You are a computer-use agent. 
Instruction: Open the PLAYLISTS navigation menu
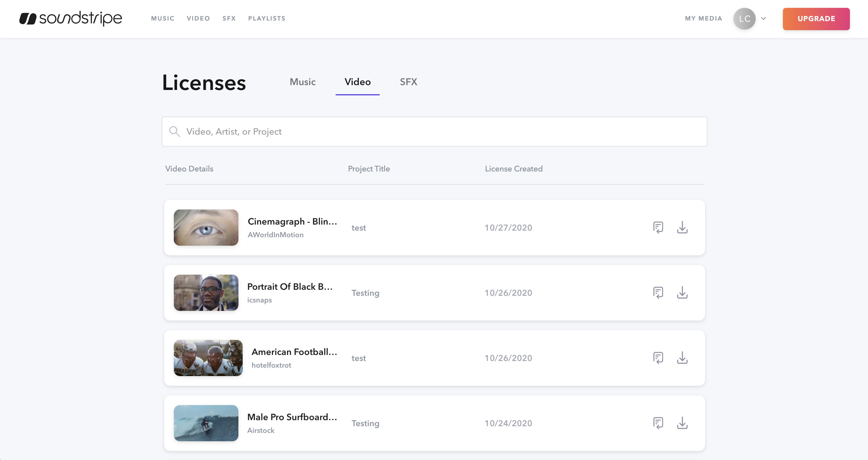[x=266, y=18]
